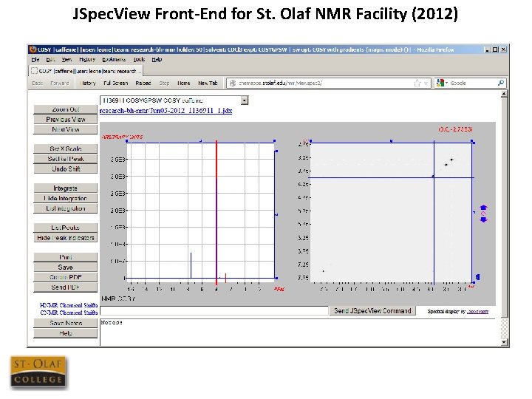Click the Integrate button
Viewport: 532px width, 399px height.
pos(66,188)
